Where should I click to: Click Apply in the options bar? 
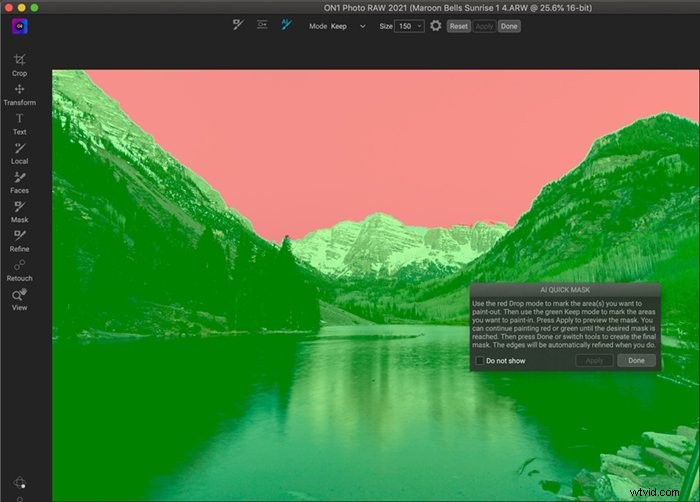(484, 26)
